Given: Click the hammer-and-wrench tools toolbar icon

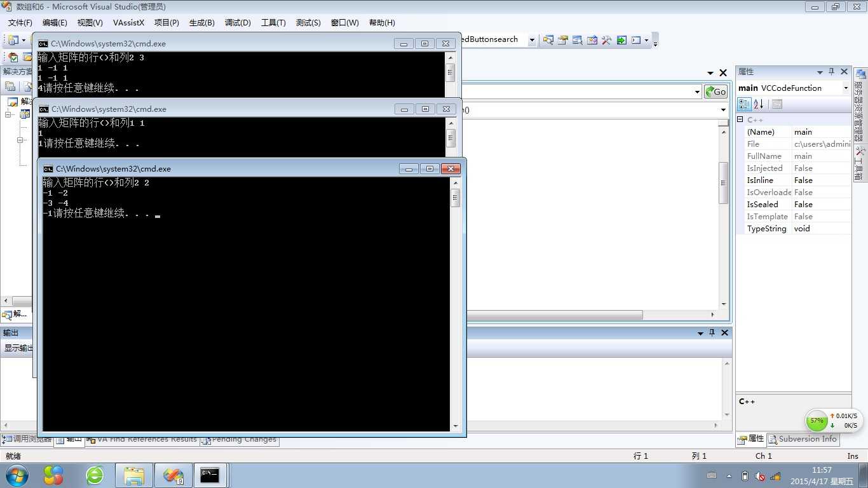Looking at the screenshot, I should point(606,40).
